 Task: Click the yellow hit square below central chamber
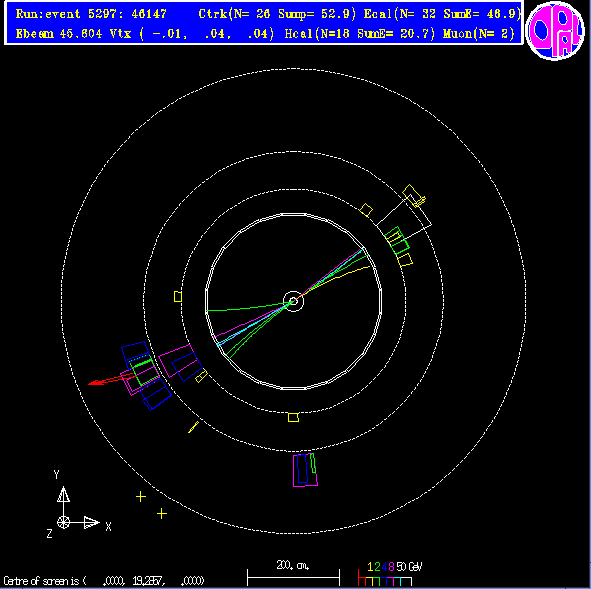(293, 417)
